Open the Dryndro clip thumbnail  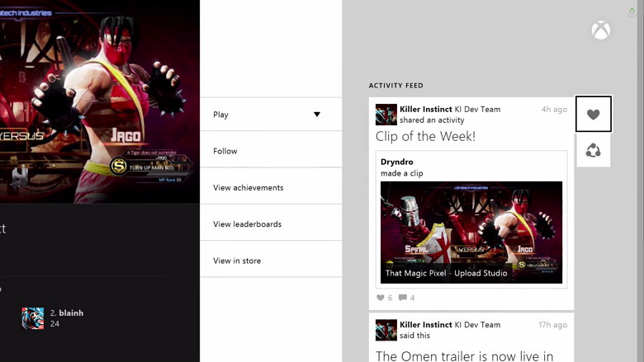point(471,233)
